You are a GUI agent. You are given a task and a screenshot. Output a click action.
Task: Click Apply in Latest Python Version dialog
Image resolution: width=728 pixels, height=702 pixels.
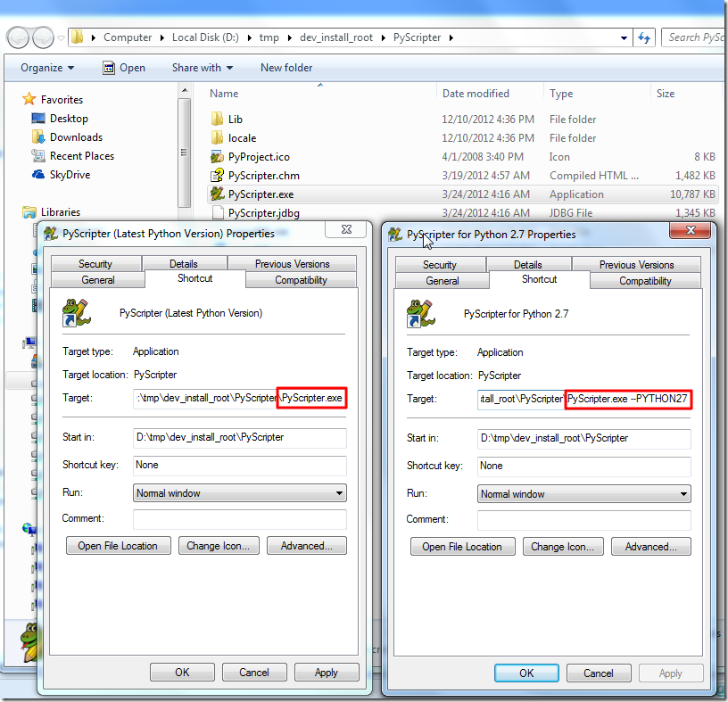point(327,673)
